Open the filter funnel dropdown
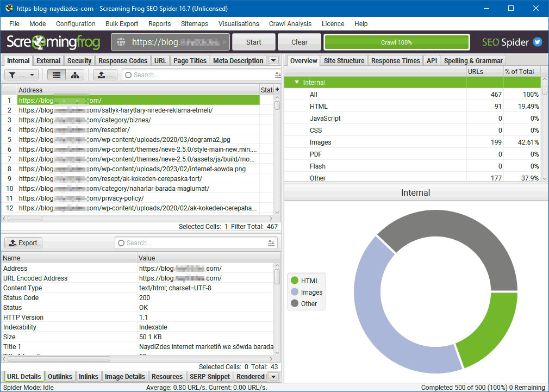The height and width of the screenshot is (392, 549). [x=21, y=75]
